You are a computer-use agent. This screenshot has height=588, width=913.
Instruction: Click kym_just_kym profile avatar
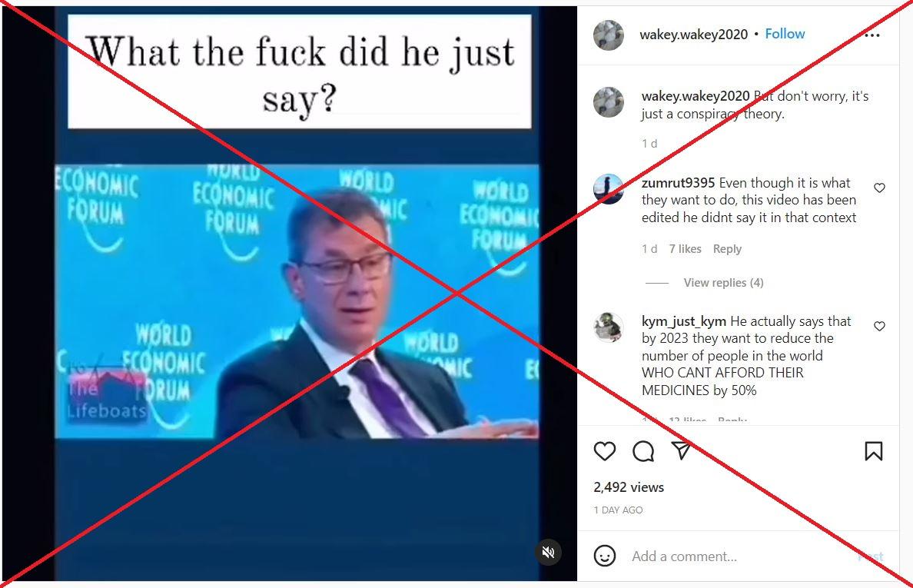609,327
